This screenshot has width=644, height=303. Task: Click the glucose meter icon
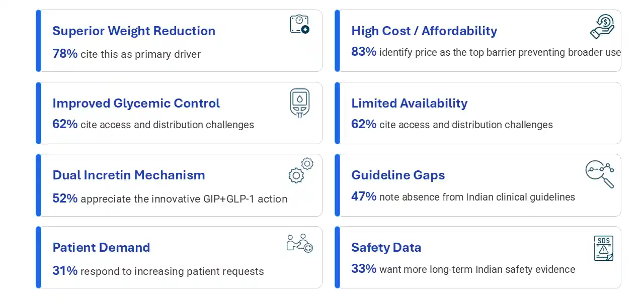click(x=300, y=103)
